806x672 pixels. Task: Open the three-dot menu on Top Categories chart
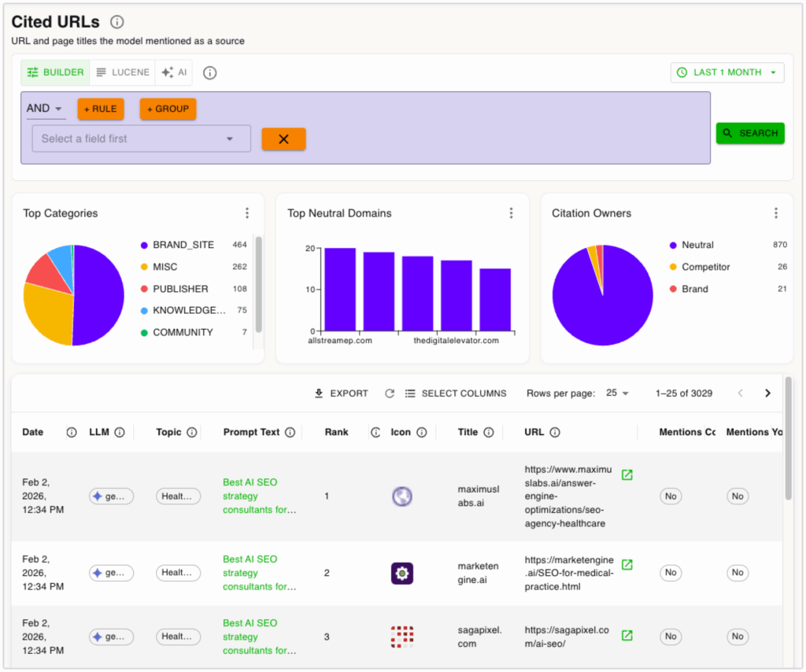point(247,212)
